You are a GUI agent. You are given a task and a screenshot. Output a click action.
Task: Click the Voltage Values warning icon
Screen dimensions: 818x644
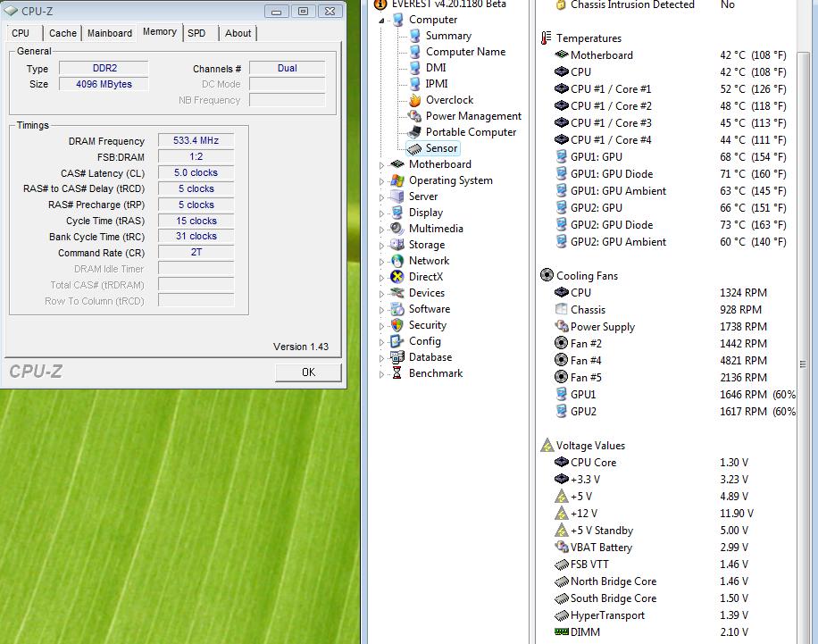tap(547, 445)
